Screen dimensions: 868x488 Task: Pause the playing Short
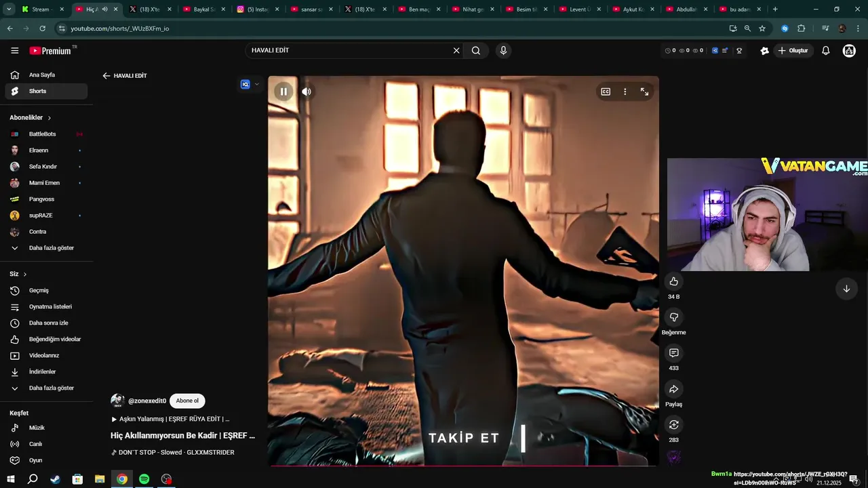point(283,91)
